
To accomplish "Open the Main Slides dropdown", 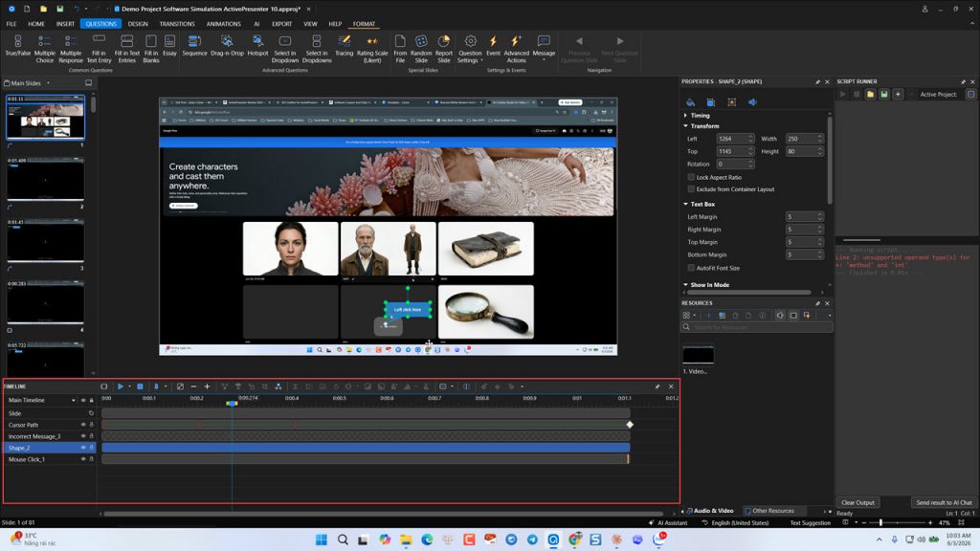I will tap(48, 83).
